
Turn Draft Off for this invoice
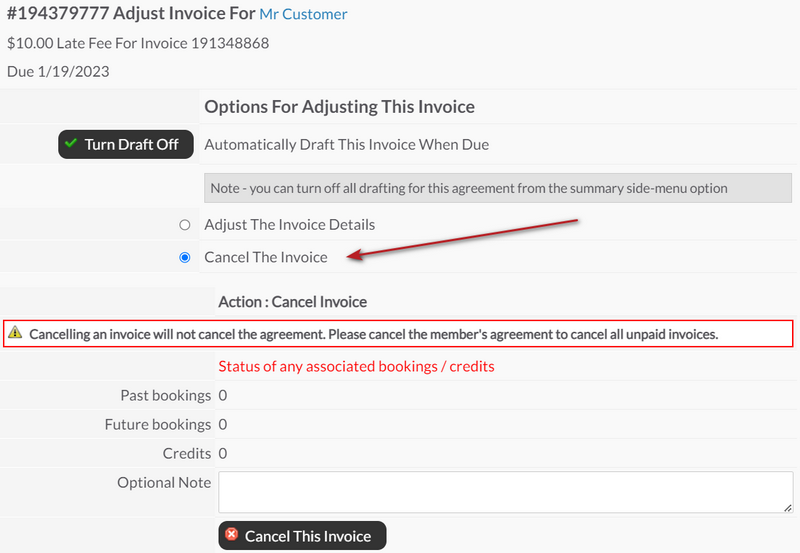pos(126,144)
